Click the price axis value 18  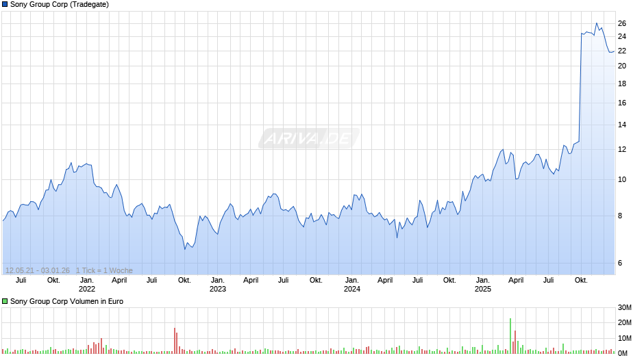click(x=622, y=83)
